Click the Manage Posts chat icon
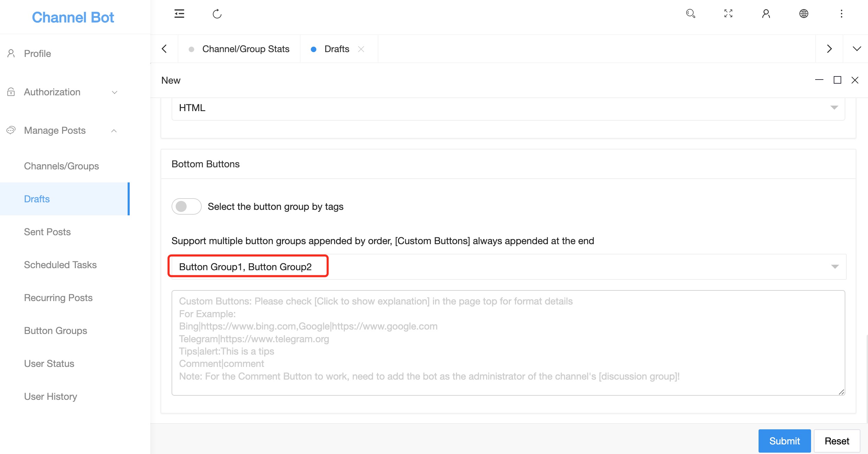The width and height of the screenshot is (868, 454). click(11, 130)
